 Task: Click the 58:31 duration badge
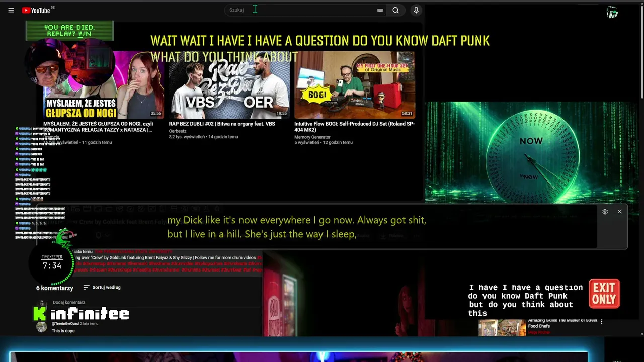pos(407,114)
